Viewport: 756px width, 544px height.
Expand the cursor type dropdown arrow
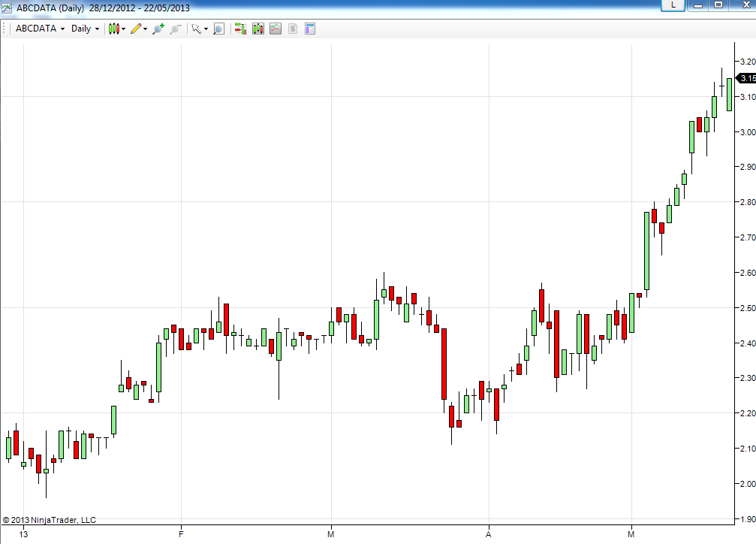coord(206,29)
